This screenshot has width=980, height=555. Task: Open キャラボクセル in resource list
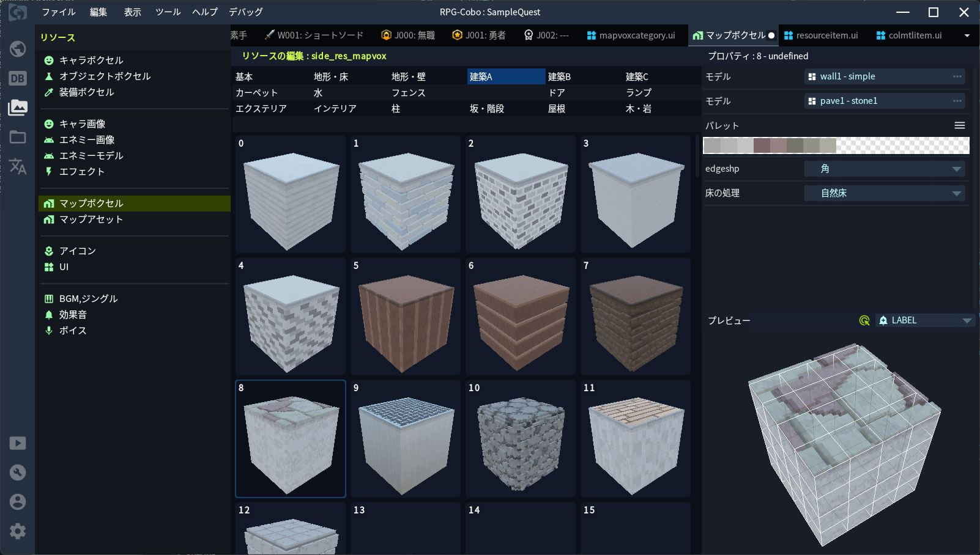coord(91,60)
